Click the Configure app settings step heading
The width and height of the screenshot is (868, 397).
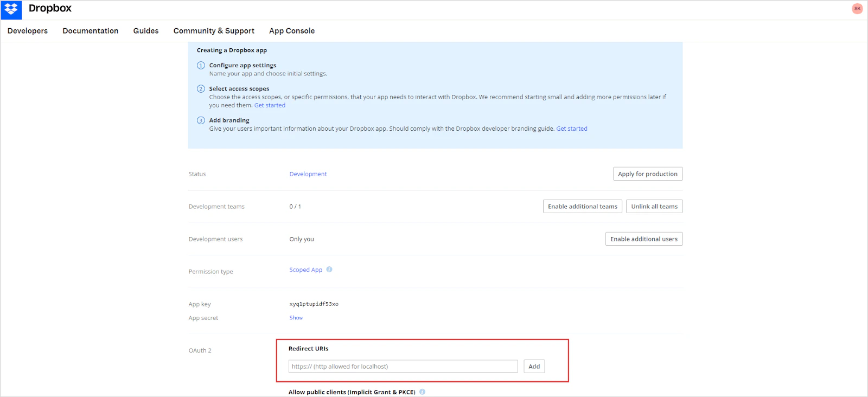tap(242, 65)
